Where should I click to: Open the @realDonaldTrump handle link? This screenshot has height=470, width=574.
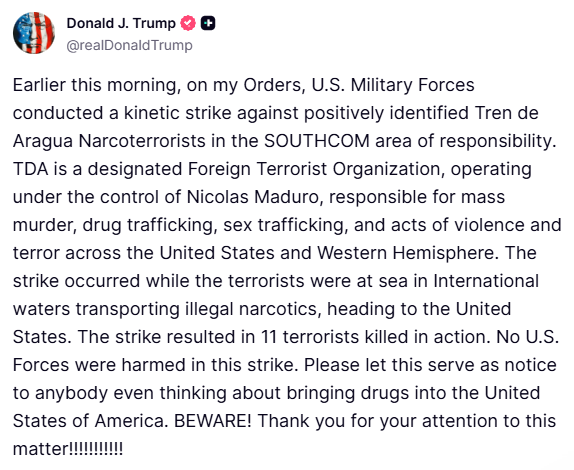coord(129,45)
